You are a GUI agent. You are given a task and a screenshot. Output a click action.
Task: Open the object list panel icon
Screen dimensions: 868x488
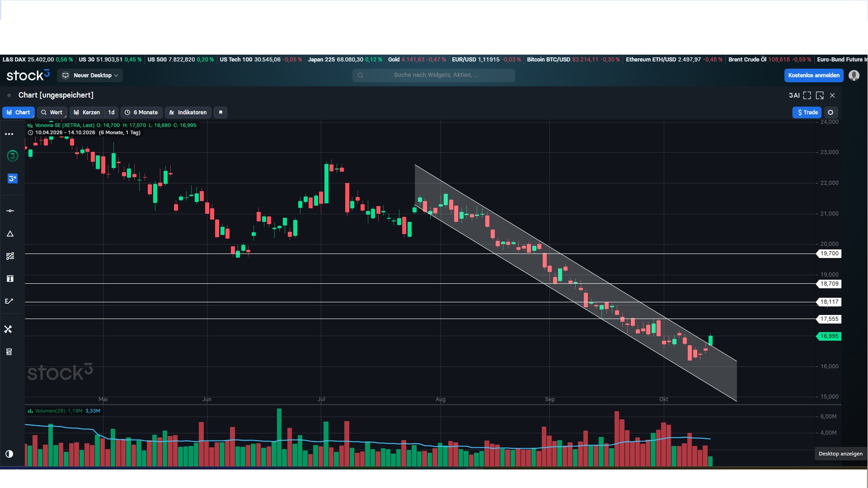(9, 352)
